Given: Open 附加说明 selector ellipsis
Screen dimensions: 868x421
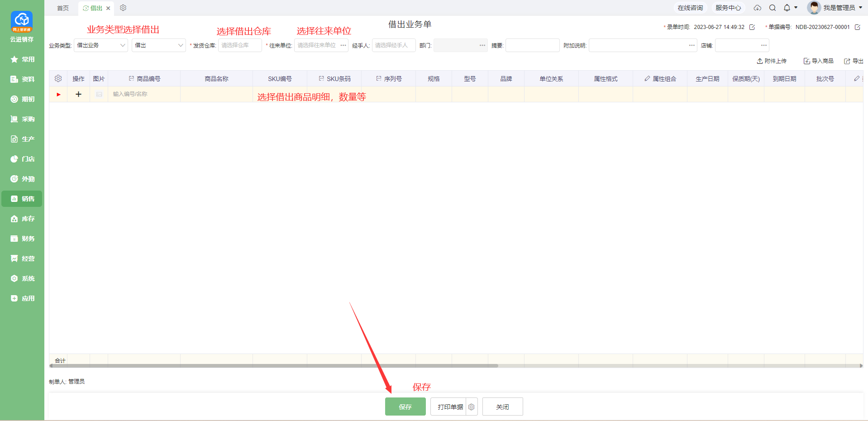Looking at the screenshot, I should [692, 45].
